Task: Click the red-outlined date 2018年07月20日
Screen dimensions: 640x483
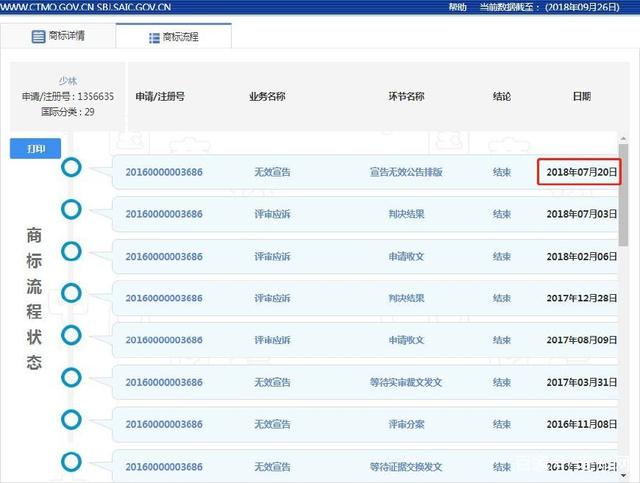Action: click(580, 172)
